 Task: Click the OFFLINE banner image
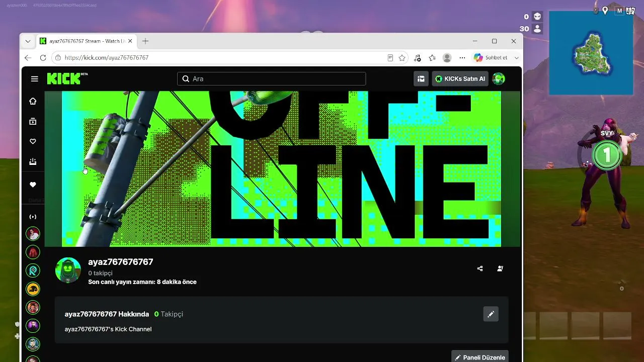click(x=281, y=169)
